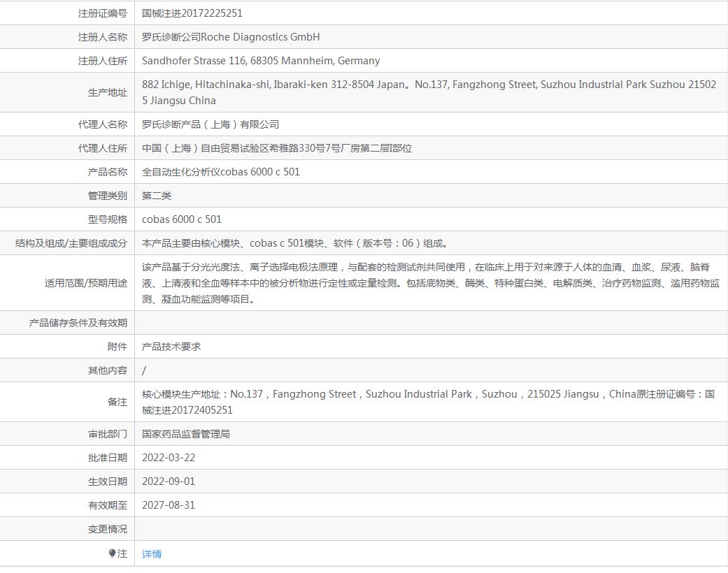728x573 pixels.
Task: Select approval date 2022-03-22
Action: pyautogui.click(x=169, y=458)
